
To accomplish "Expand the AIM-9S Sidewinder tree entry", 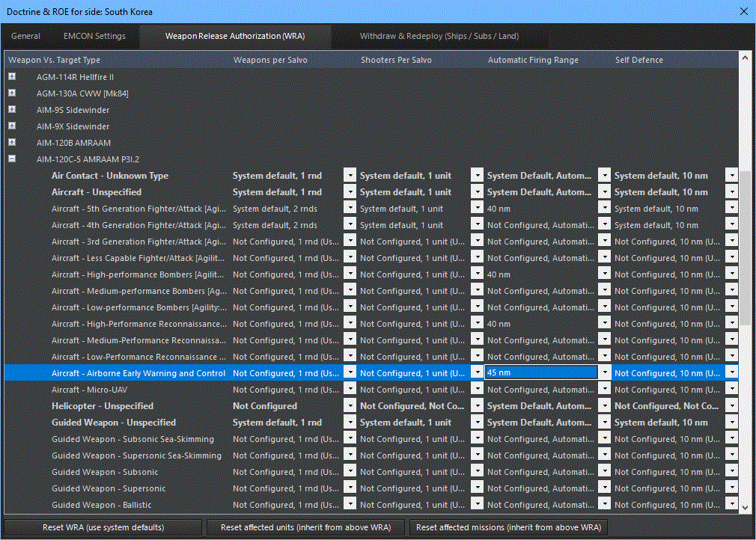I will coord(11,109).
